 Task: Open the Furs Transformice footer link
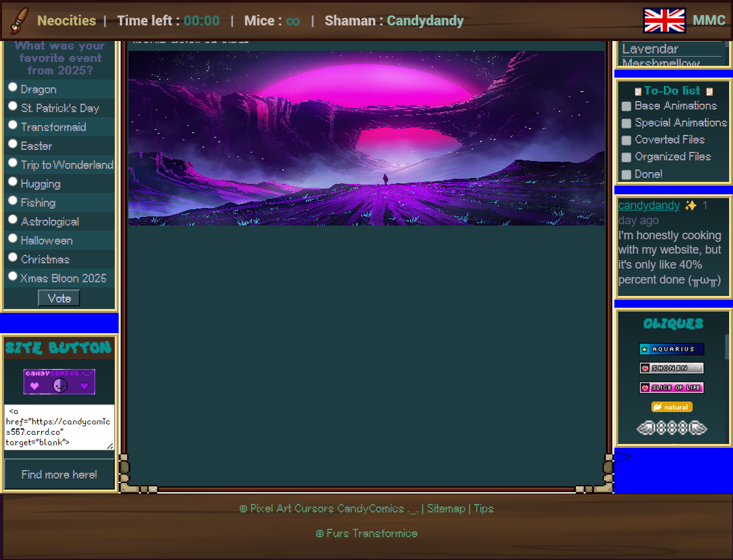(x=367, y=533)
